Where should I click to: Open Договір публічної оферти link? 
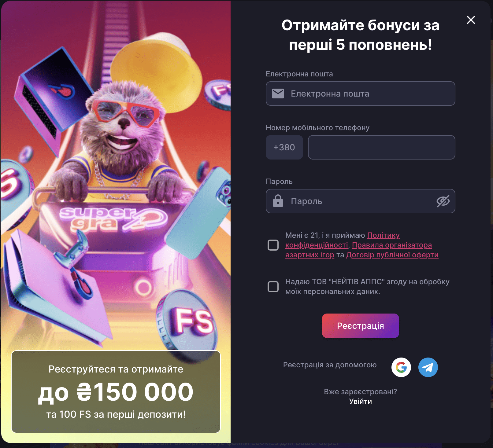392,255
